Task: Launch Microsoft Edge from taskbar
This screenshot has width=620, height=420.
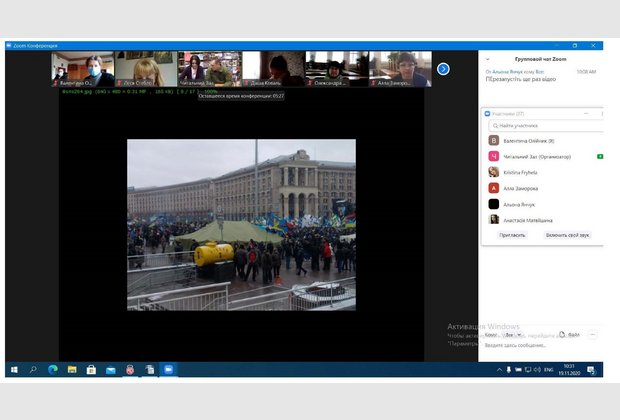Action: pyautogui.click(x=53, y=369)
